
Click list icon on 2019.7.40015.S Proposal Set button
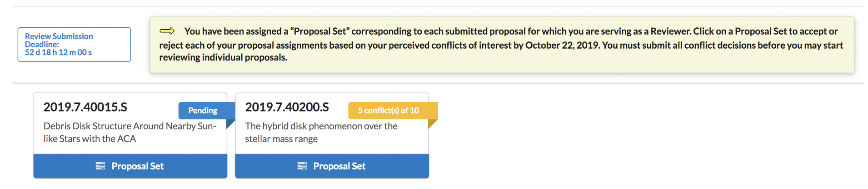tap(100, 166)
